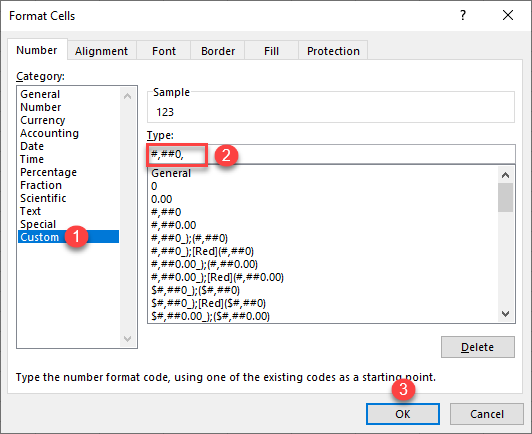This screenshot has width=532, height=434.
Task: Click the Type format code field
Action: click(331, 154)
